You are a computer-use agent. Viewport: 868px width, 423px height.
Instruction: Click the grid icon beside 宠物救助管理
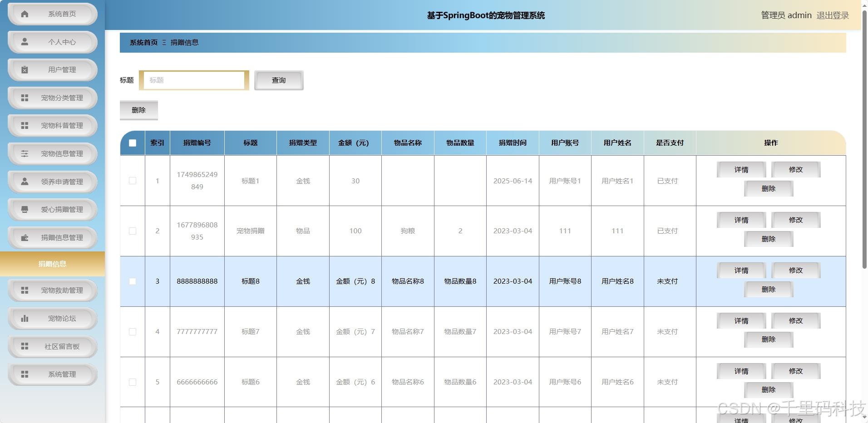point(25,290)
